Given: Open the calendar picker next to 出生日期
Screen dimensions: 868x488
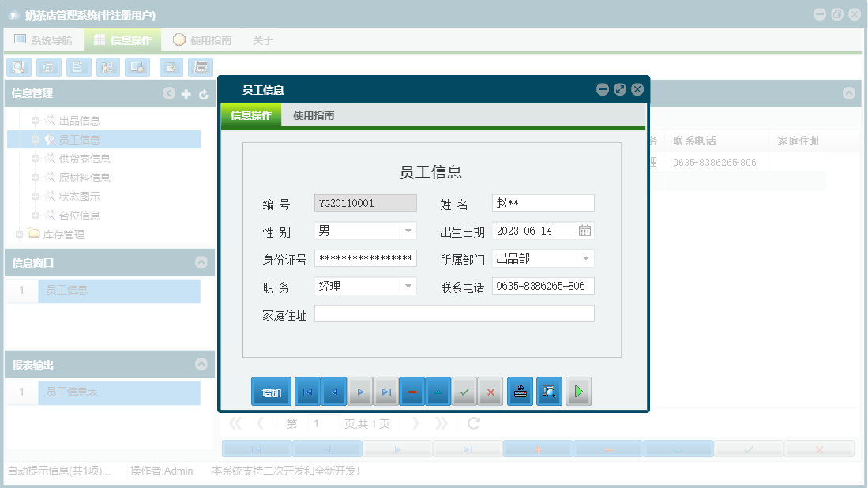Looking at the screenshot, I should tap(585, 231).
